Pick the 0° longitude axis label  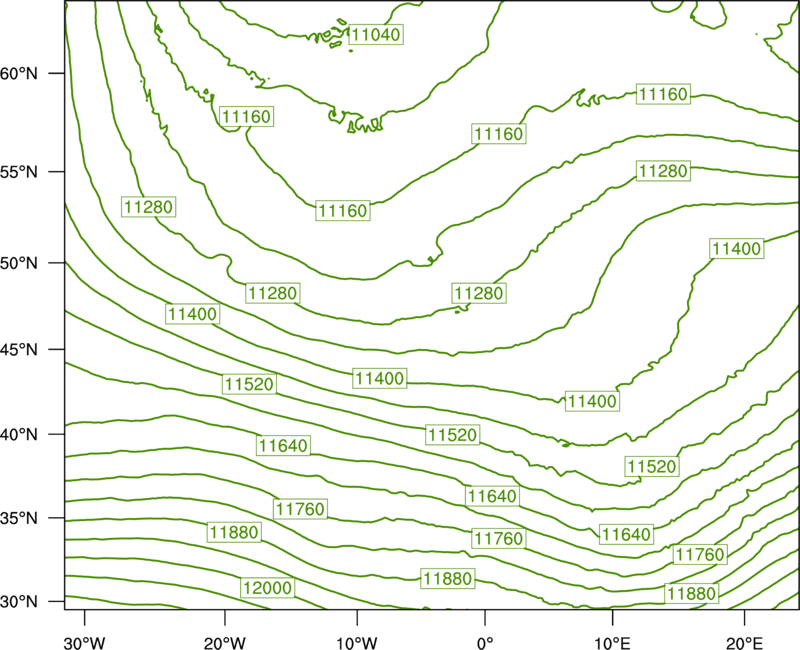pos(485,642)
